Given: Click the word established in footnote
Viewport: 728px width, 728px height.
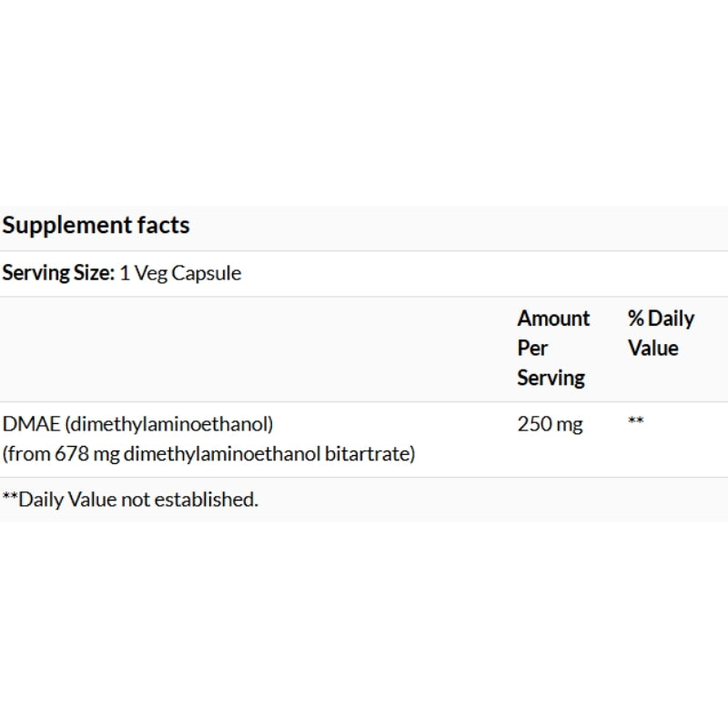Looking at the screenshot, I should click(x=207, y=500).
